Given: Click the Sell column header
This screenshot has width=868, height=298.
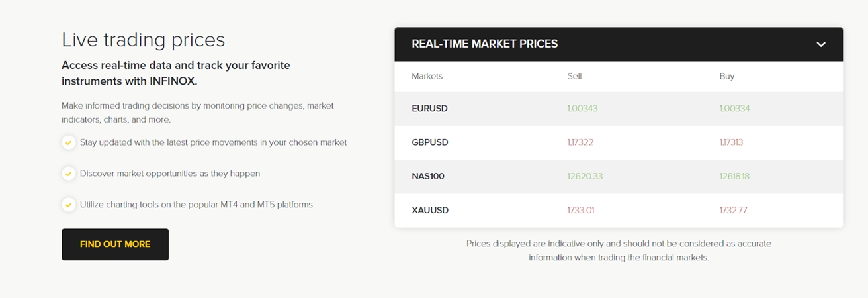Looking at the screenshot, I should pos(574,76).
